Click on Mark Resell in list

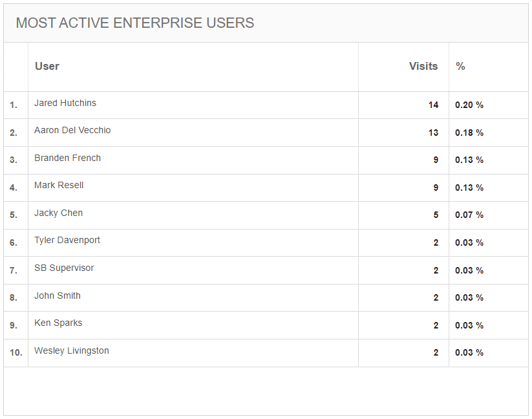(59, 185)
